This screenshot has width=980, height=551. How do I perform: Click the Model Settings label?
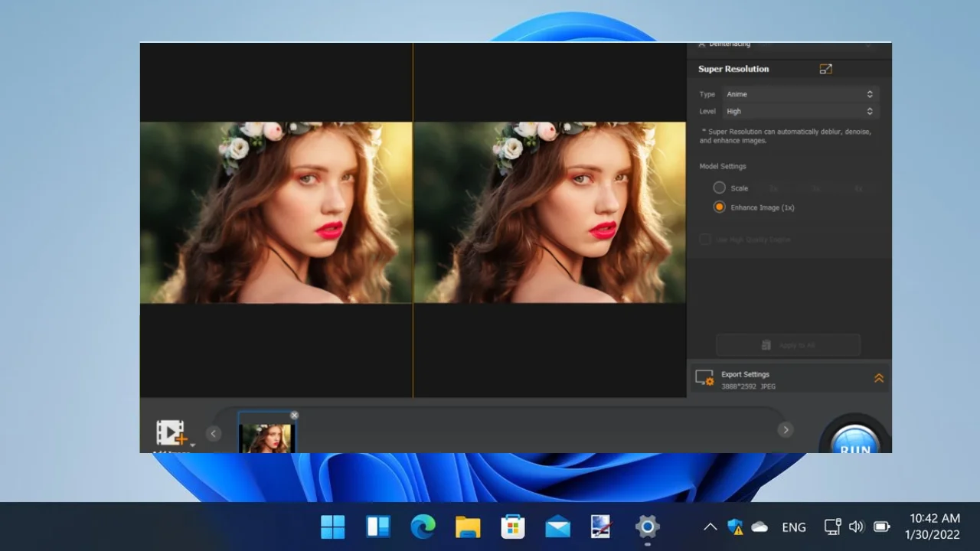(722, 166)
